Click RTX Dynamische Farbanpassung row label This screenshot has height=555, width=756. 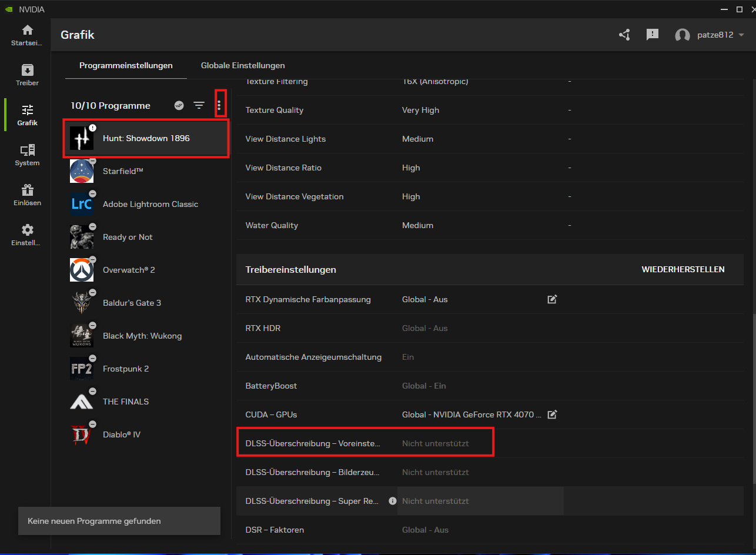click(x=308, y=299)
